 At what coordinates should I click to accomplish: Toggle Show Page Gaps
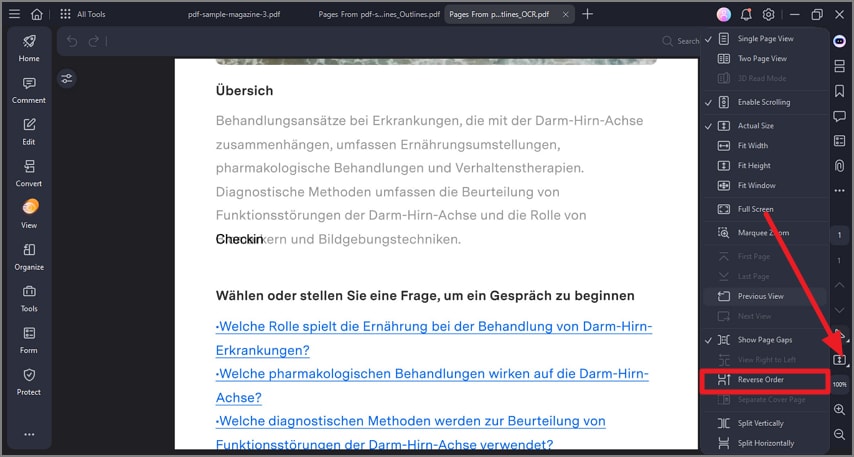[765, 339]
